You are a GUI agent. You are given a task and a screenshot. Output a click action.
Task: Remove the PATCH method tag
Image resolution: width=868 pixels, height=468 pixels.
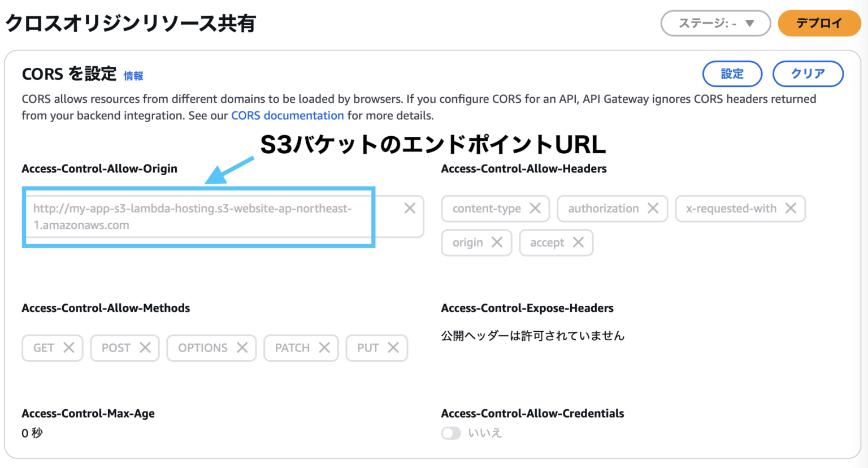click(x=325, y=348)
